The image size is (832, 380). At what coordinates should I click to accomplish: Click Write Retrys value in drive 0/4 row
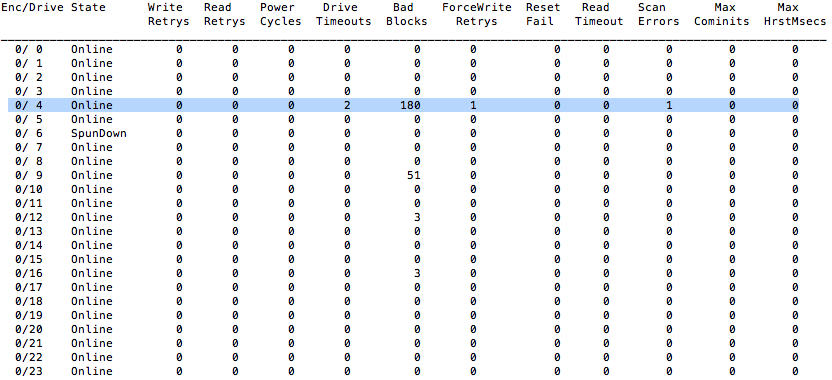click(179, 105)
